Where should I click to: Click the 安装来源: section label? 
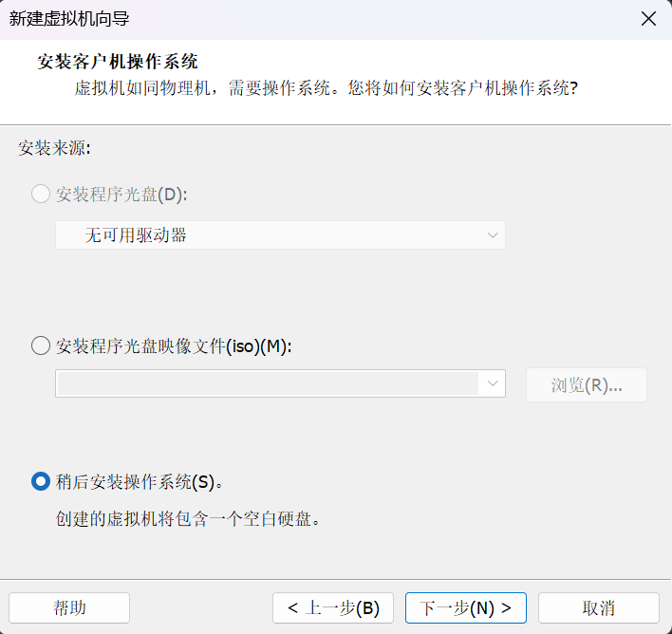tap(54, 148)
